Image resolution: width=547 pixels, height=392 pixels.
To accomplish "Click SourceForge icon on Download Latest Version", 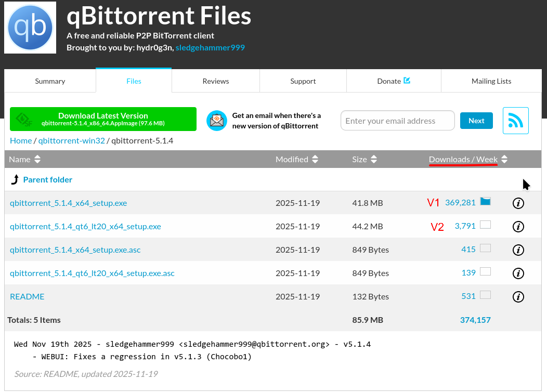I will coord(24,119).
